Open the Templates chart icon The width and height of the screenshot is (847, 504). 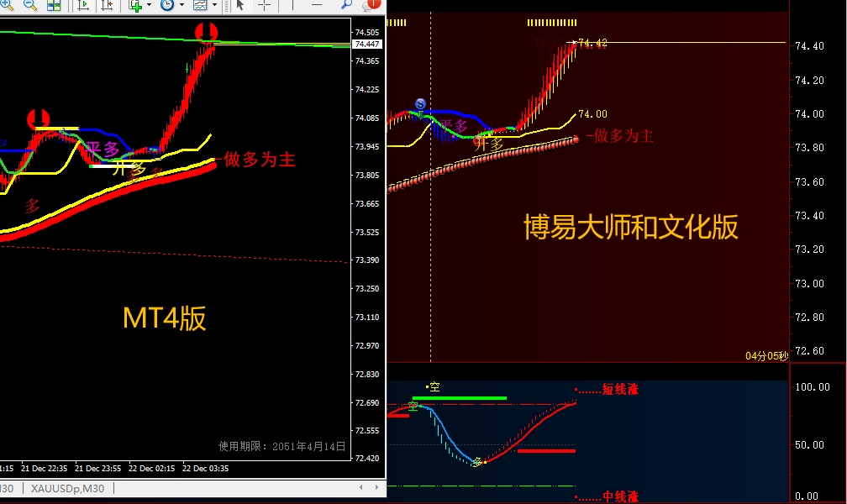(200, 5)
